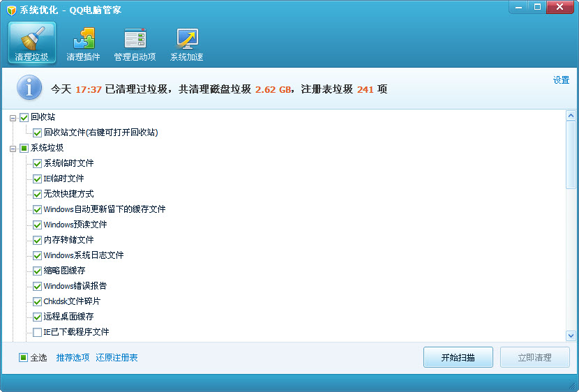Click the 241 registry count text
The width and height of the screenshot is (579, 392).
point(366,89)
